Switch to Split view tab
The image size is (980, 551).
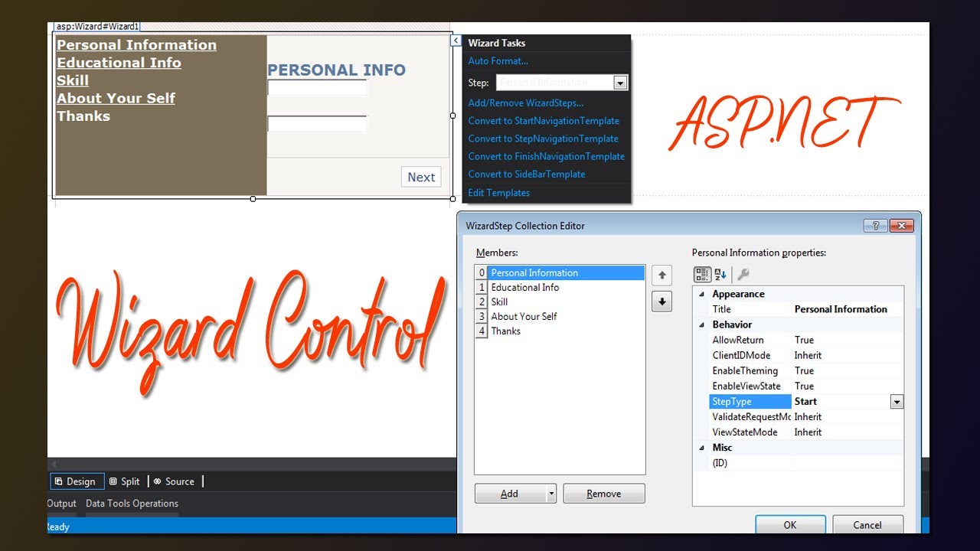point(125,481)
